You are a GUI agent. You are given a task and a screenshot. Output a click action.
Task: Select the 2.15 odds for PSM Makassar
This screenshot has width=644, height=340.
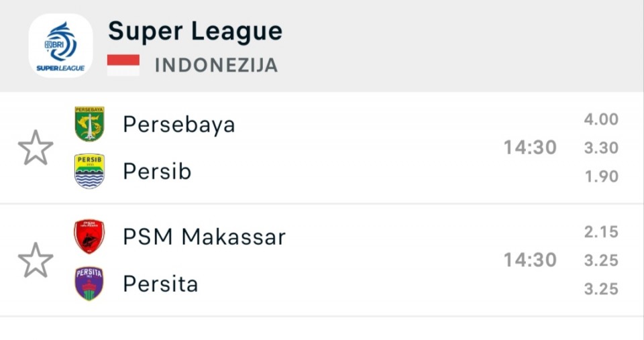pos(600,232)
